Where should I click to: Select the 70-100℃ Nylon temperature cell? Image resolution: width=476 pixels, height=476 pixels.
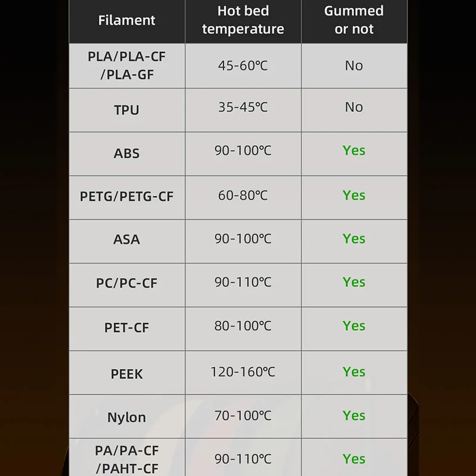pos(243,416)
